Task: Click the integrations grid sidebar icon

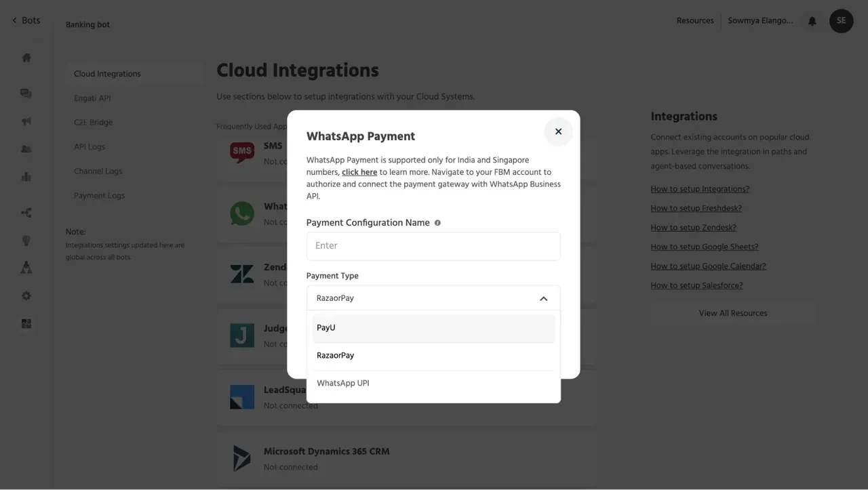Action: tap(26, 324)
